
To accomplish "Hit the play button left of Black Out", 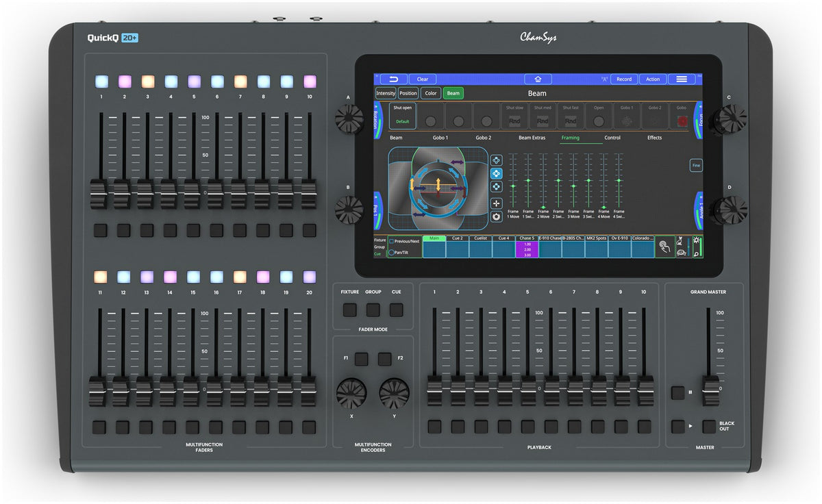I will [677, 427].
